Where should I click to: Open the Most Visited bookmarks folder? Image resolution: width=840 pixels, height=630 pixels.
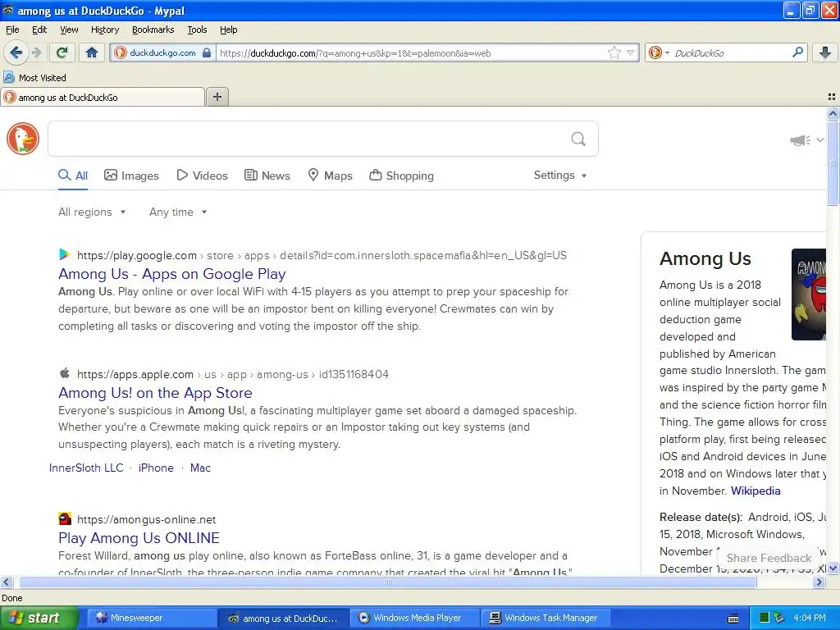[34, 78]
